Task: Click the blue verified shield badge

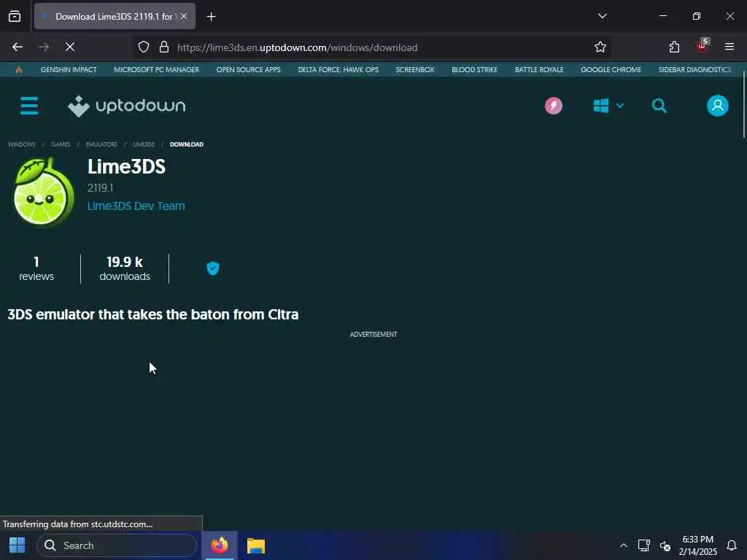Action: tap(213, 268)
